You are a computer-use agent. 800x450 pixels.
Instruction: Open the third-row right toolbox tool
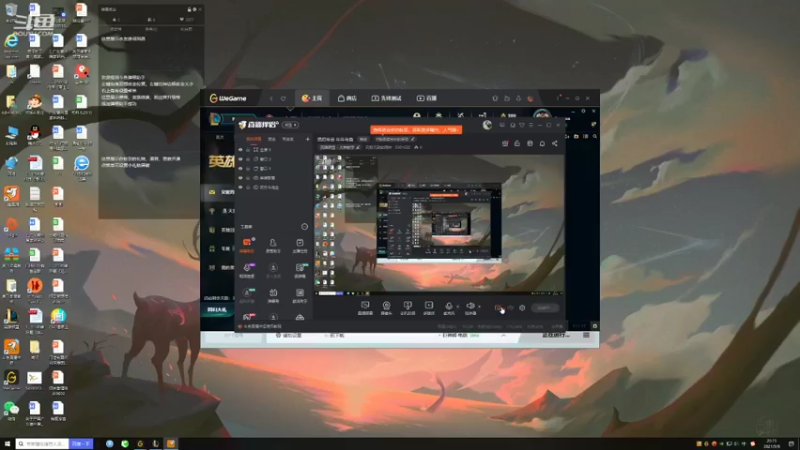point(299,295)
